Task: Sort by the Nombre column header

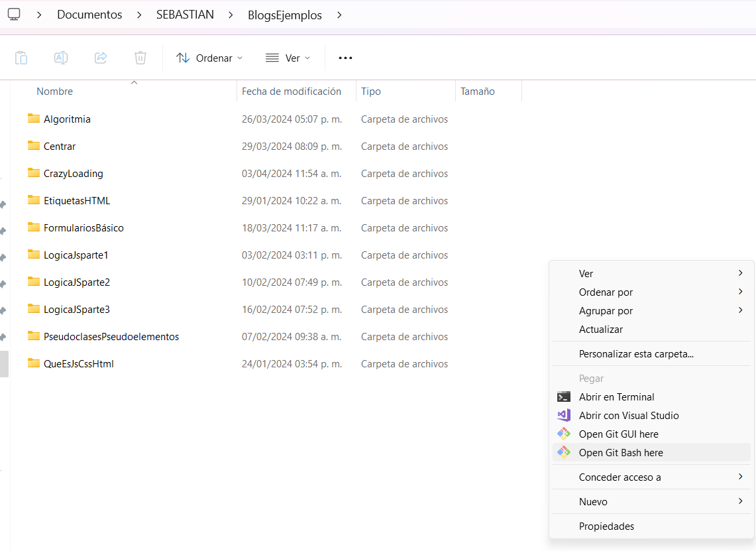Action: click(x=54, y=92)
